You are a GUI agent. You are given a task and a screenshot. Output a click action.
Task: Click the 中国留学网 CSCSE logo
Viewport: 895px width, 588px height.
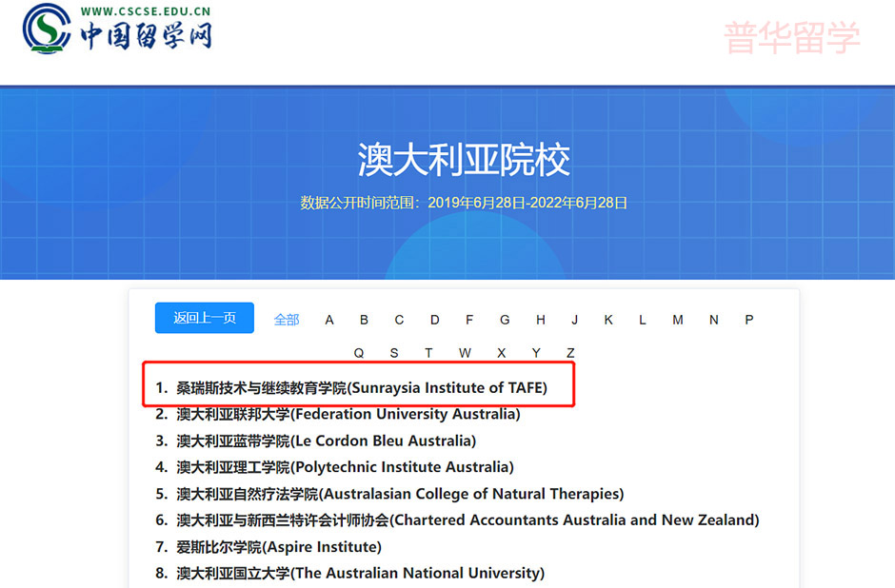pos(117,29)
